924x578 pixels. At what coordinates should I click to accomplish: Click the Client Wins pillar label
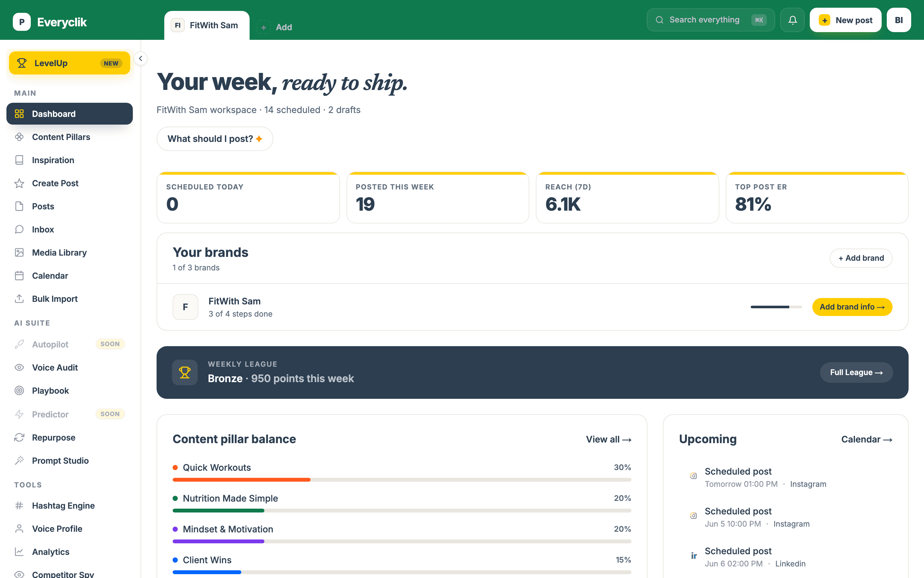[207, 560]
